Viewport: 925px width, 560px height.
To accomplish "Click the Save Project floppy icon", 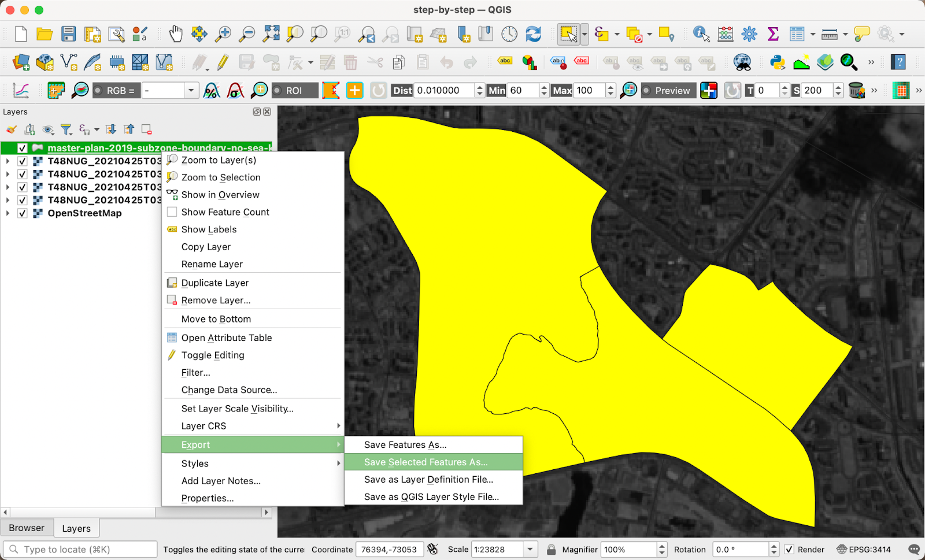I will (x=69, y=34).
